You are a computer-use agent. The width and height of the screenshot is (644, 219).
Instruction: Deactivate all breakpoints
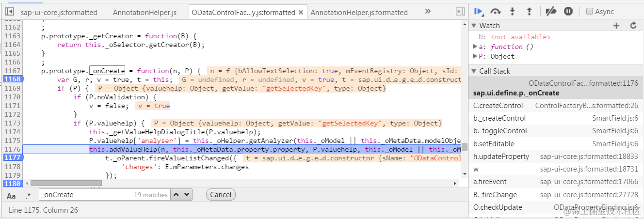click(x=551, y=11)
